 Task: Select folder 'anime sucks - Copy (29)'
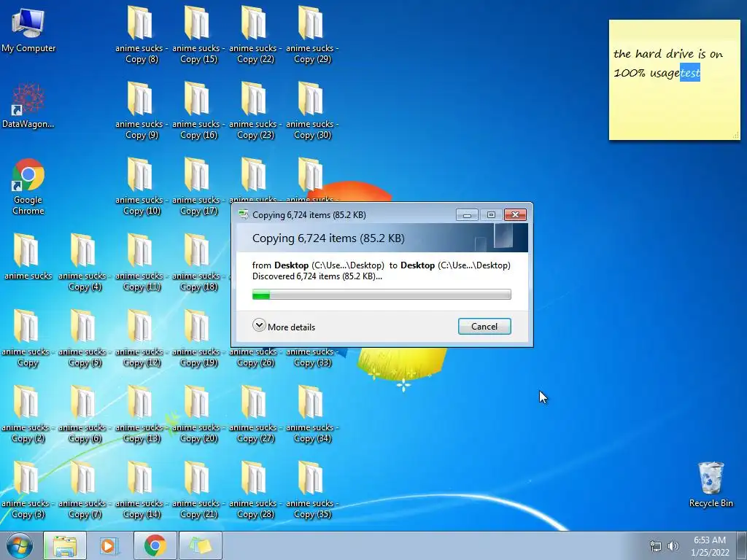312,34
